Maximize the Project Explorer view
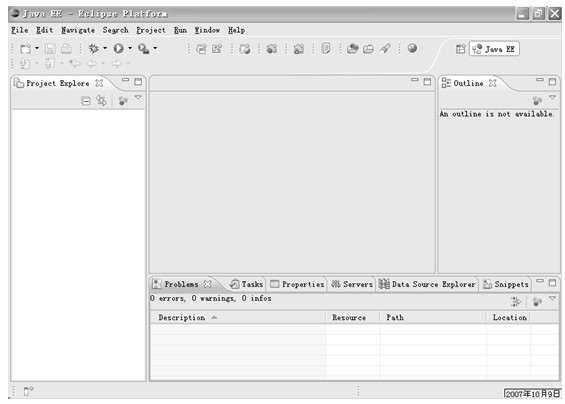 tap(138, 82)
